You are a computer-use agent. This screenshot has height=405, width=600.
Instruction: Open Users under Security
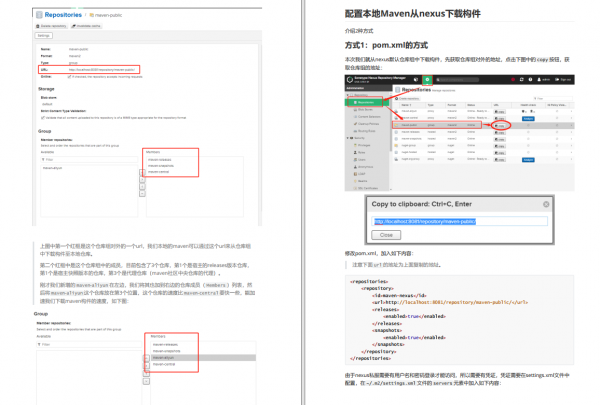(360, 159)
